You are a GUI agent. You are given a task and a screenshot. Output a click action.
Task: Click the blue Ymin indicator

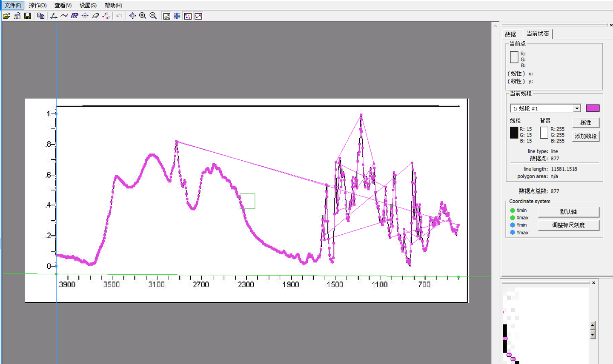[513, 225]
